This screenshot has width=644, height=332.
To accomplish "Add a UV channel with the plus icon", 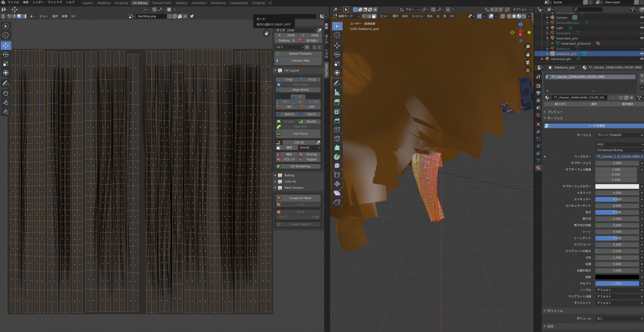I will [x=307, y=47].
